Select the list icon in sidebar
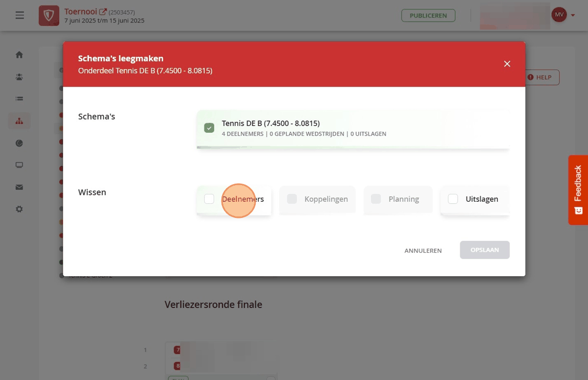588x380 pixels. pyautogui.click(x=19, y=98)
